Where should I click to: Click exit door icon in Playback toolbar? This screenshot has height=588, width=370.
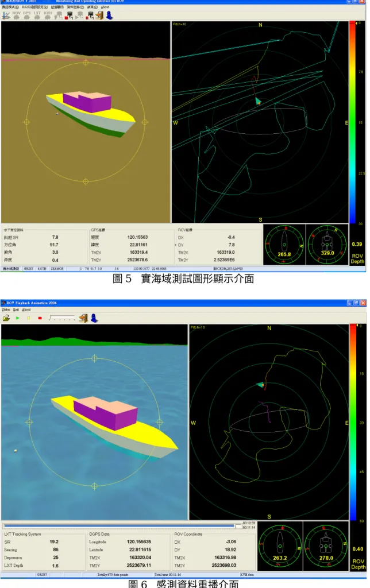(x=84, y=318)
